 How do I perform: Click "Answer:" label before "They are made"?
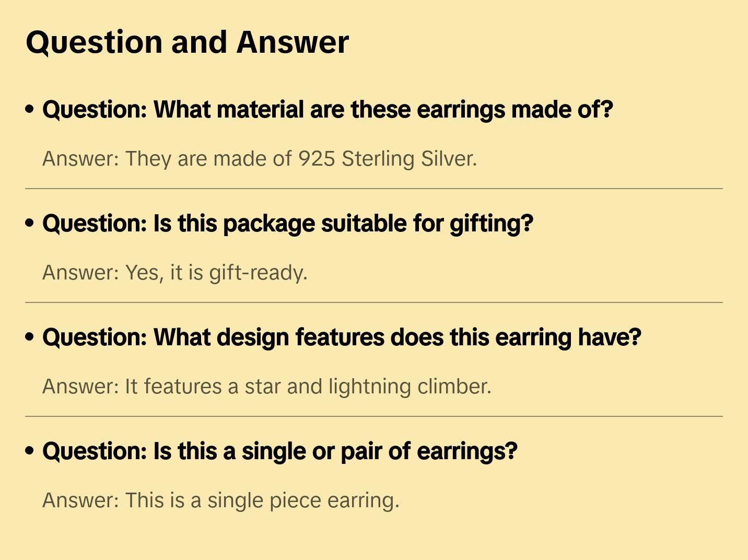point(81,159)
